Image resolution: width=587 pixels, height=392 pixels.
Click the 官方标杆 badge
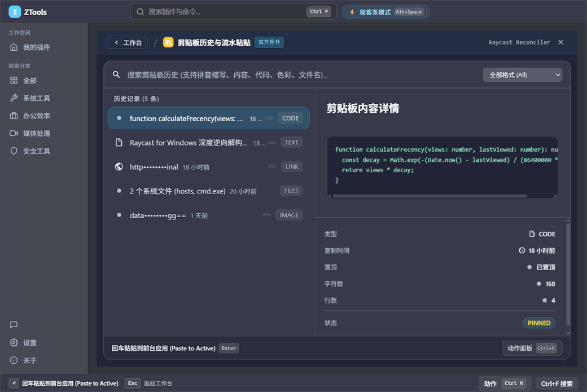(x=269, y=42)
